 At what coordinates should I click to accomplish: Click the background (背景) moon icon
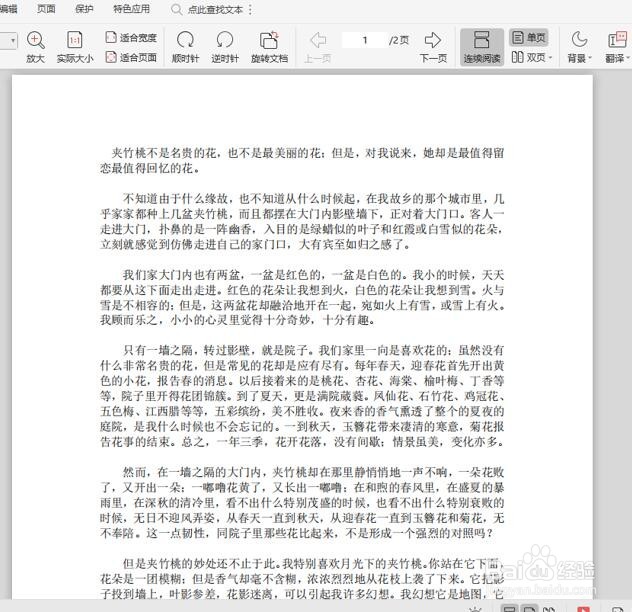[579, 40]
